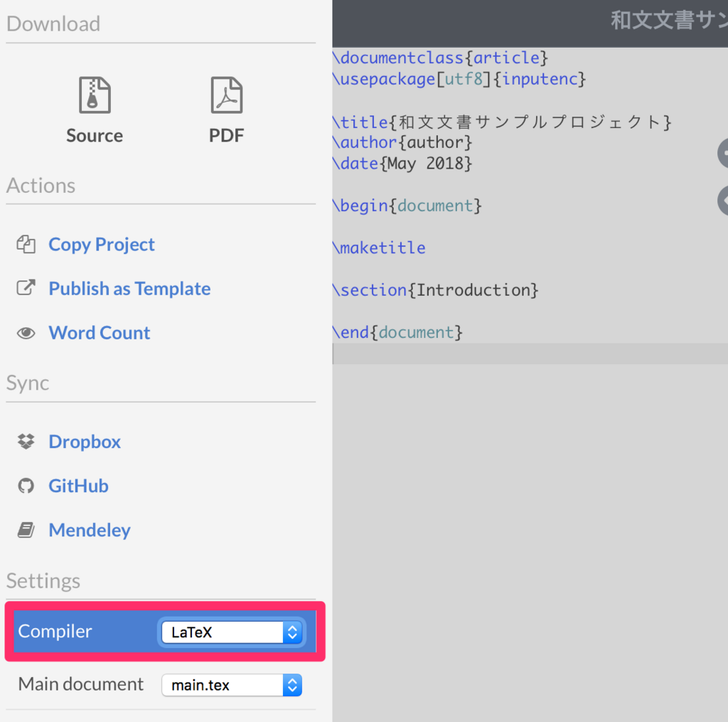Image resolution: width=728 pixels, height=722 pixels.
Task: Click the PDF download icon
Action: [226, 95]
